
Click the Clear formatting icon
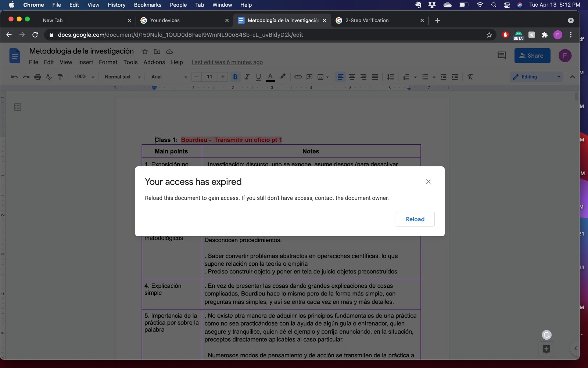pos(471,77)
